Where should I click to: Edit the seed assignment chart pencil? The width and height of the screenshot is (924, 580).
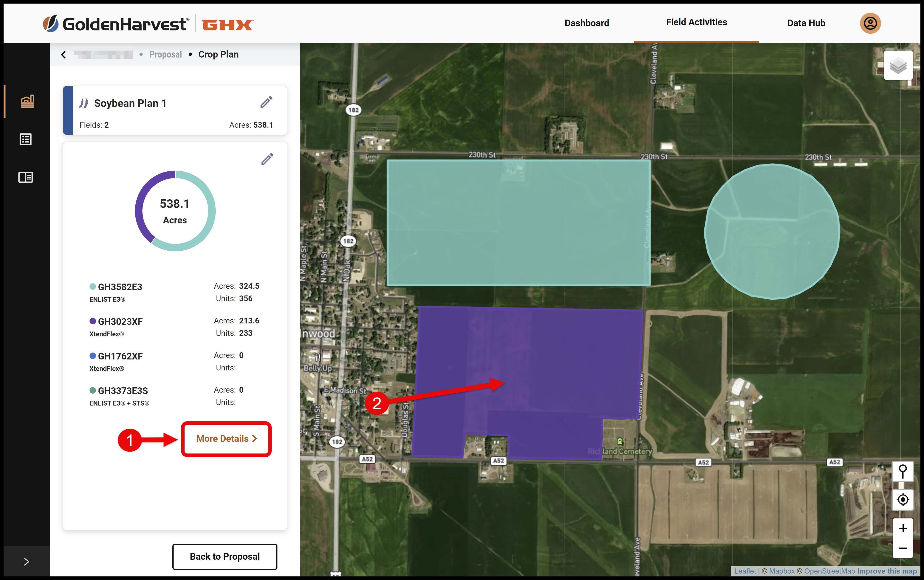click(x=267, y=159)
